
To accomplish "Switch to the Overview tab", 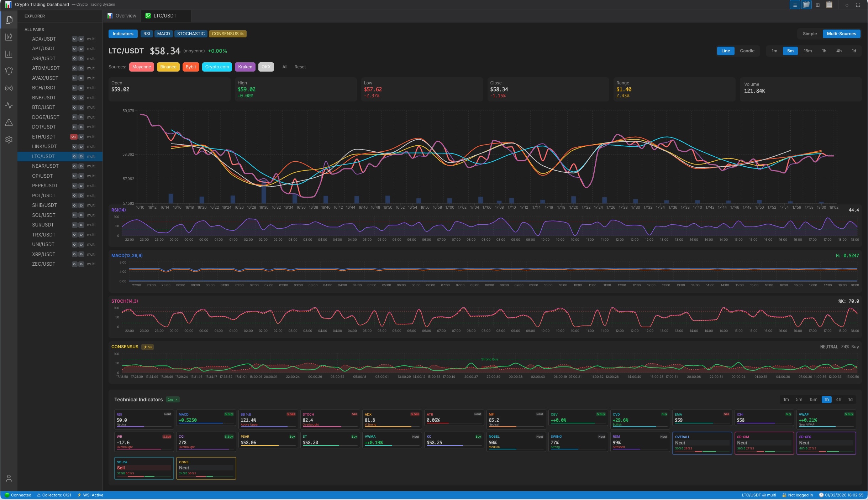I will pyautogui.click(x=122, y=16).
